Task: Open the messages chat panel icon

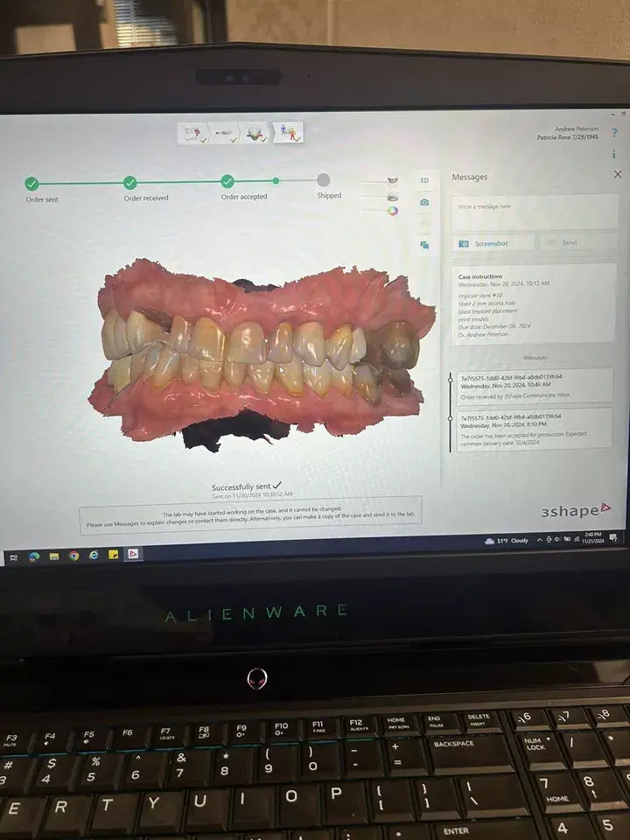Action: coord(424,245)
